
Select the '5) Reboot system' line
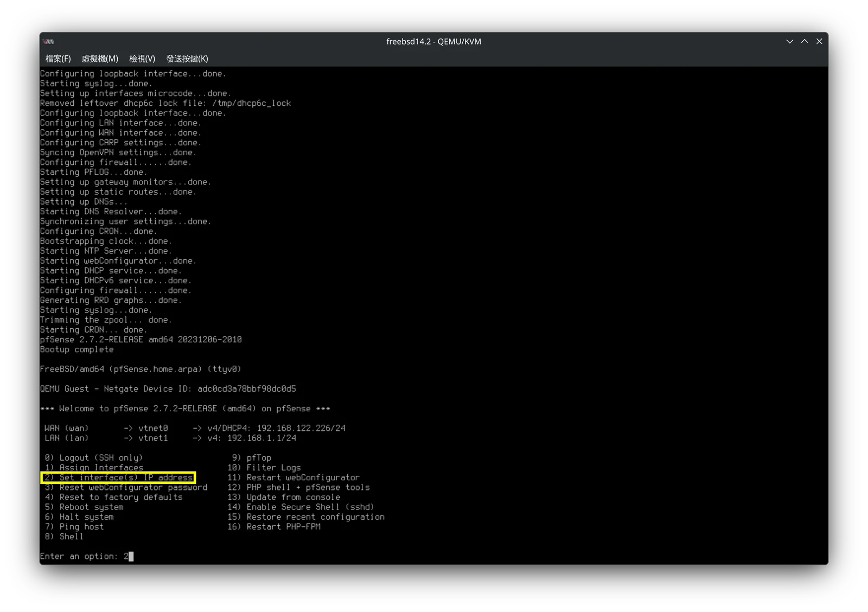tap(84, 507)
